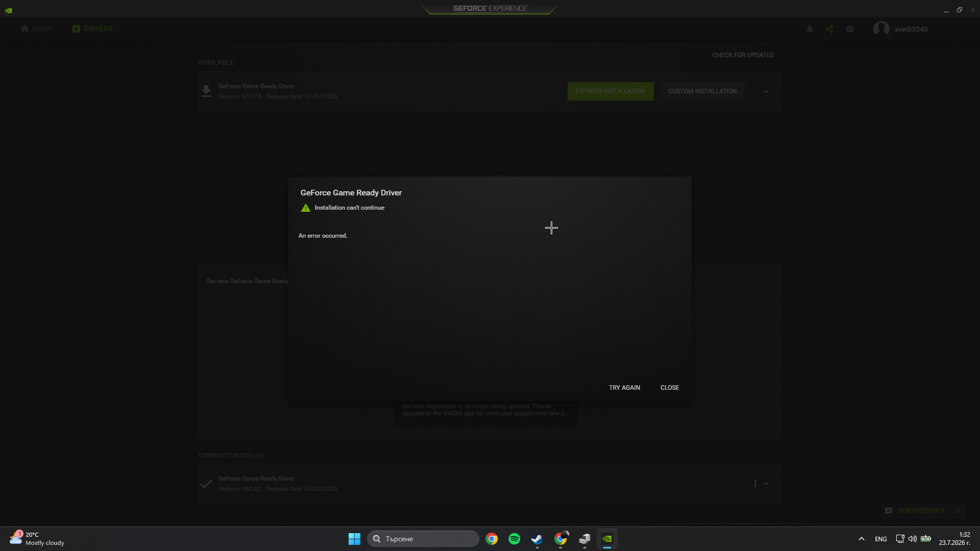980x551 pixels.
Task: Click the download arrow icon beside version 610.74
Action: coord(206,91)
